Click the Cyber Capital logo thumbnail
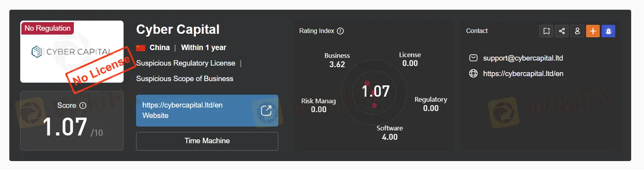The image size is (644, 170). pyautogui.click(x=72, y=52)
